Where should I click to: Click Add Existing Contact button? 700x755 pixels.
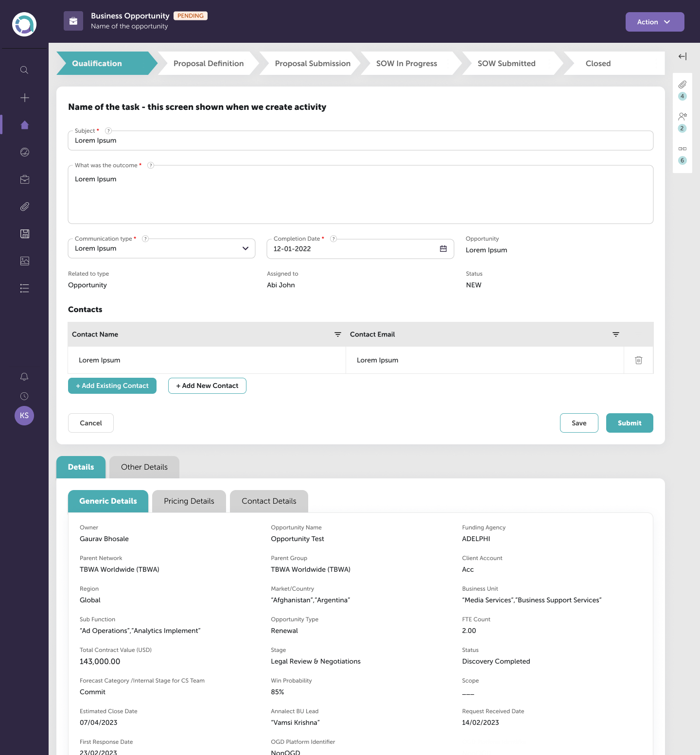pos(112,386)
